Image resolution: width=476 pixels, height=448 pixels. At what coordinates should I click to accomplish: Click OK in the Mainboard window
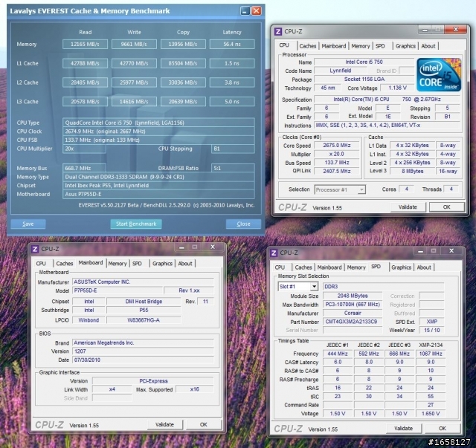[203, 424]
